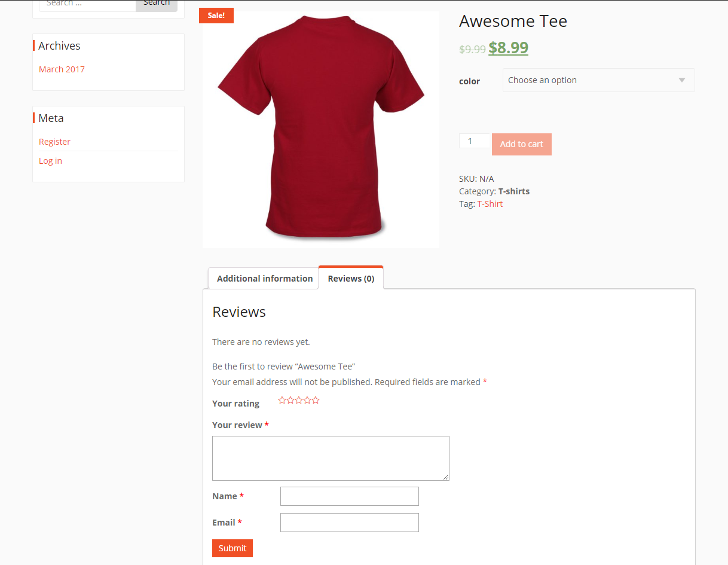Click the Archives widget heading
The width and height of the screenshot is (728, 565).
[59, 46]
